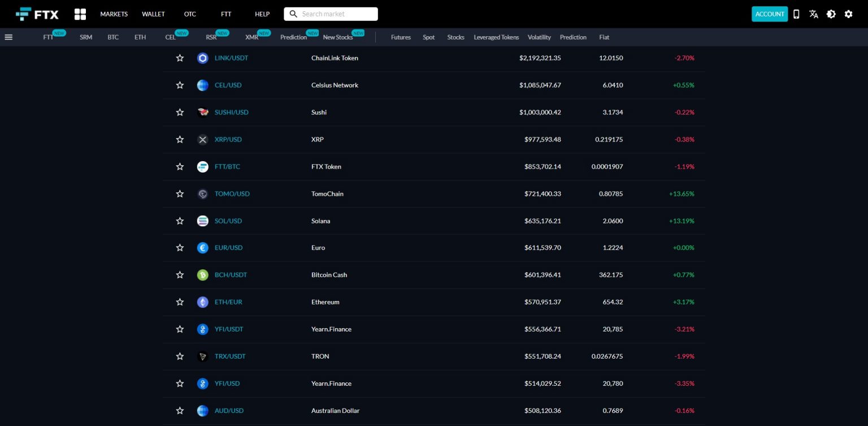Click the TomoChain coin icon

click(x=202, y=194)
